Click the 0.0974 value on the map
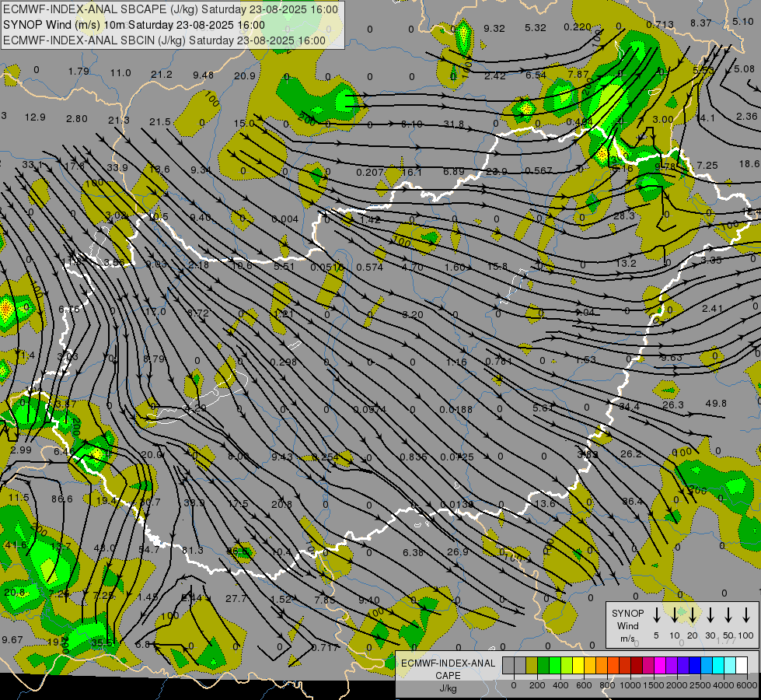761x700 pixels. [x=370, y=410]
